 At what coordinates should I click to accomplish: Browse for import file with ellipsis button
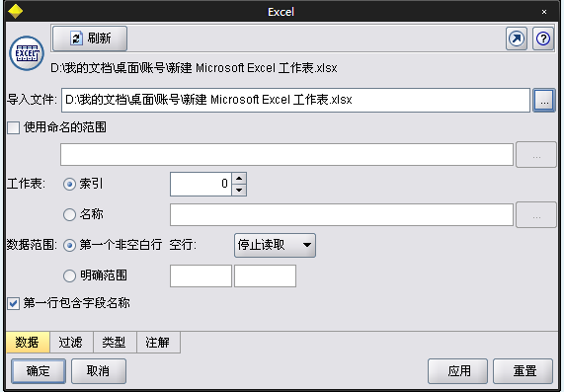tap(544, 100)
